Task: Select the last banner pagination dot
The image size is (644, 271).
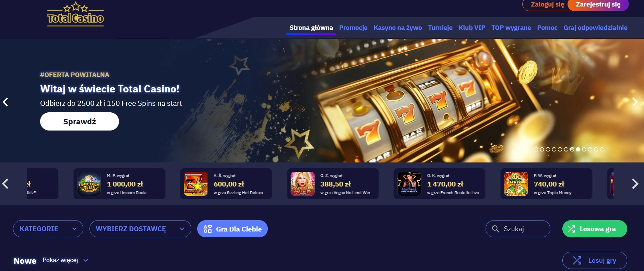Action: coord(602,149)
